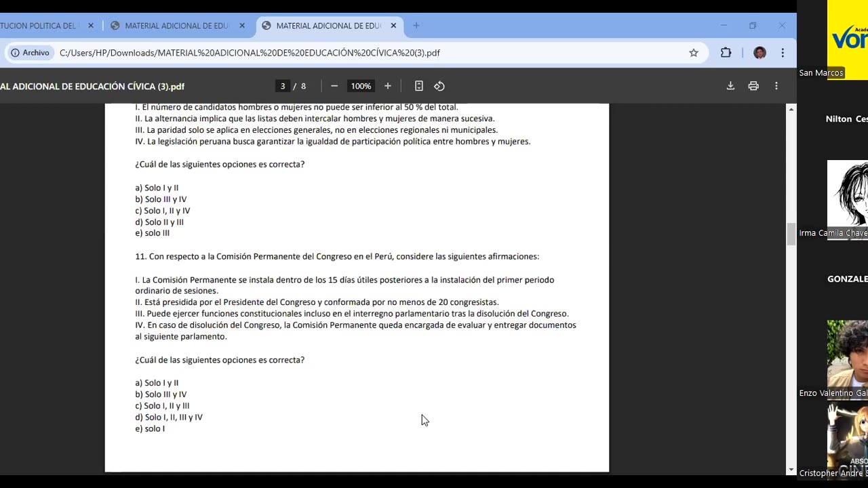Download the PDF file
This screenshot has height=488, width=868.
(730, 86)
